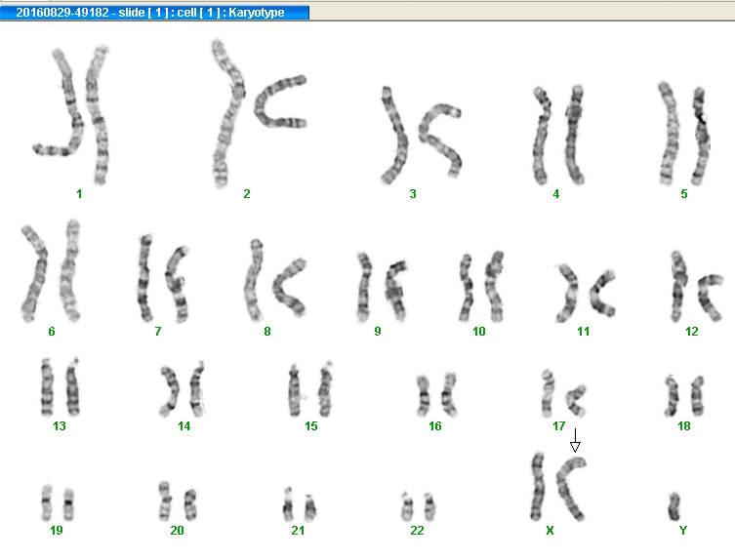Select the chromosome 4 pair image
The height and width of the screenshot is (560, 735).
558,135
